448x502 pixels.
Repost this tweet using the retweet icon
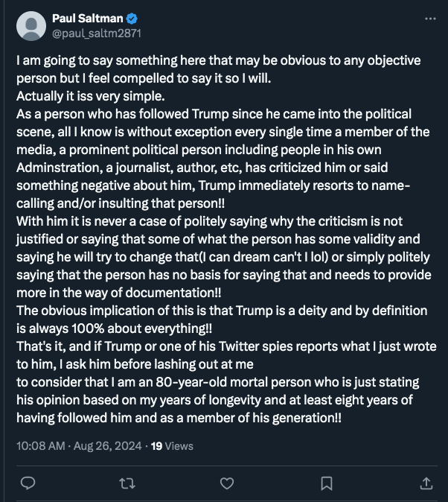[127, 483]
